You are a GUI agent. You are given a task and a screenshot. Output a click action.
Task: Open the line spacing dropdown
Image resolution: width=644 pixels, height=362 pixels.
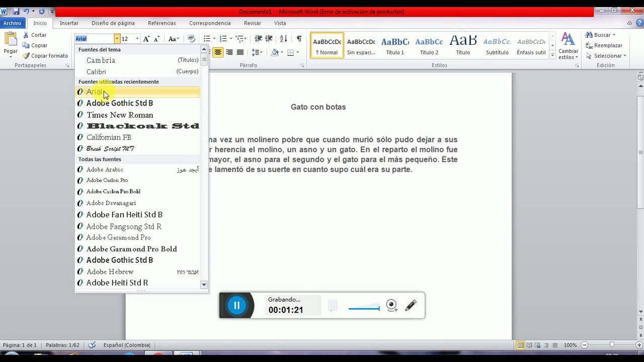pos(257,52)
